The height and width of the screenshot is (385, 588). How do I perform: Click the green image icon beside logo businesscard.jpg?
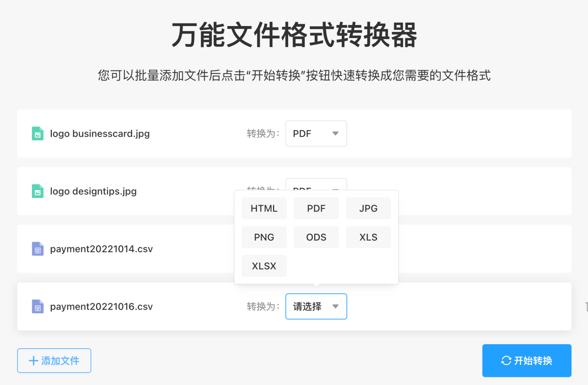(x=37, y=133)
